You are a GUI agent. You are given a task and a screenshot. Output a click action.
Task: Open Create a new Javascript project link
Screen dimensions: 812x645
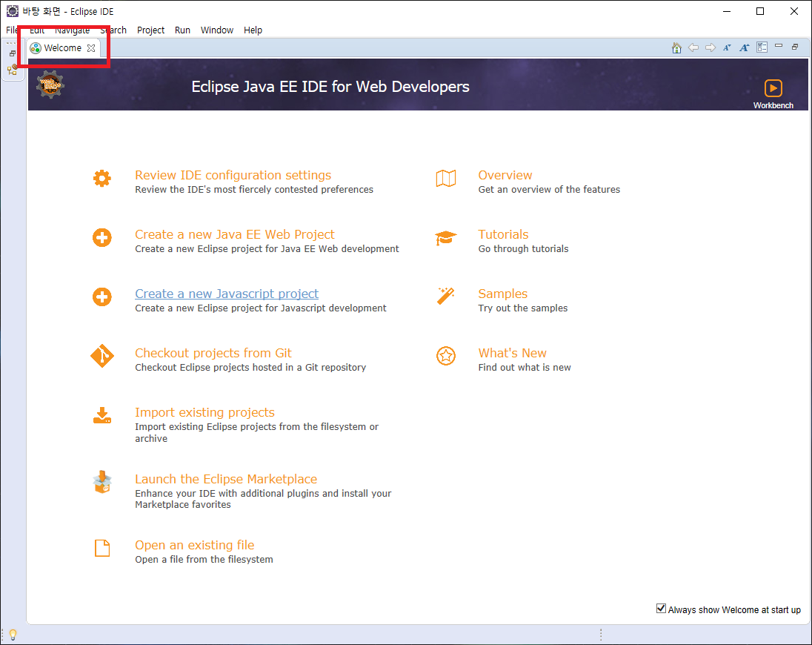point(227,294)
